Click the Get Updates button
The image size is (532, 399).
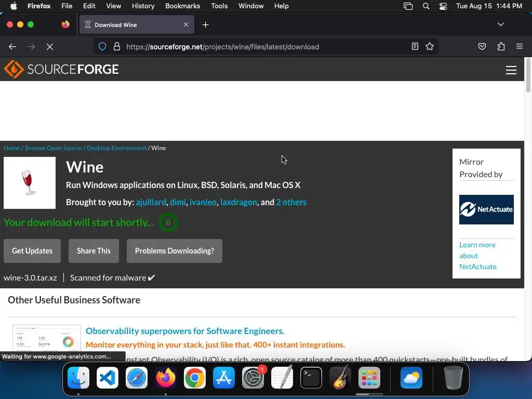point(32,251)
